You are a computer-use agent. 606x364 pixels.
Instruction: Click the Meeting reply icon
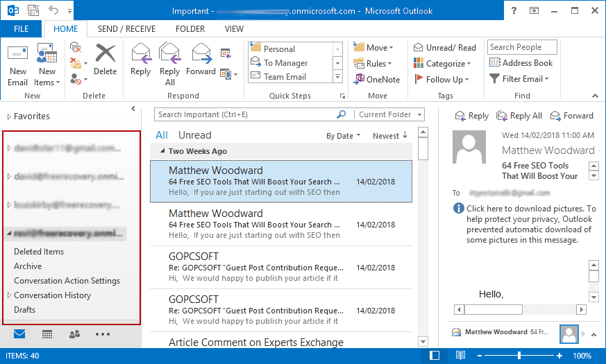point(226,53)
